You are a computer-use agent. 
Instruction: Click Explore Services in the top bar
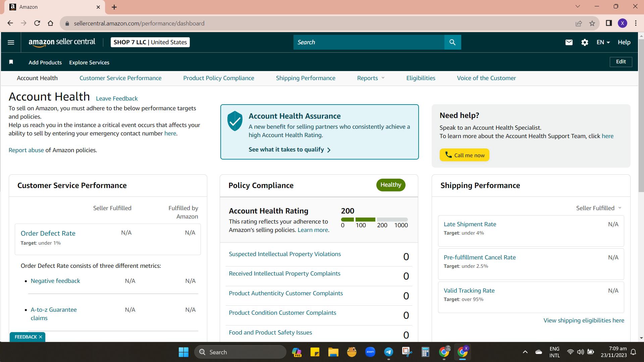point(89,62)
